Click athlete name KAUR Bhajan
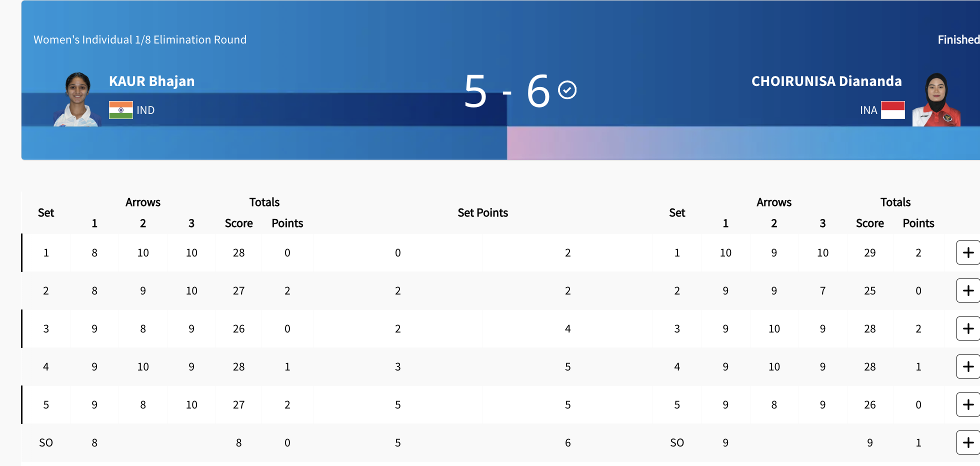 pos(152,81)
